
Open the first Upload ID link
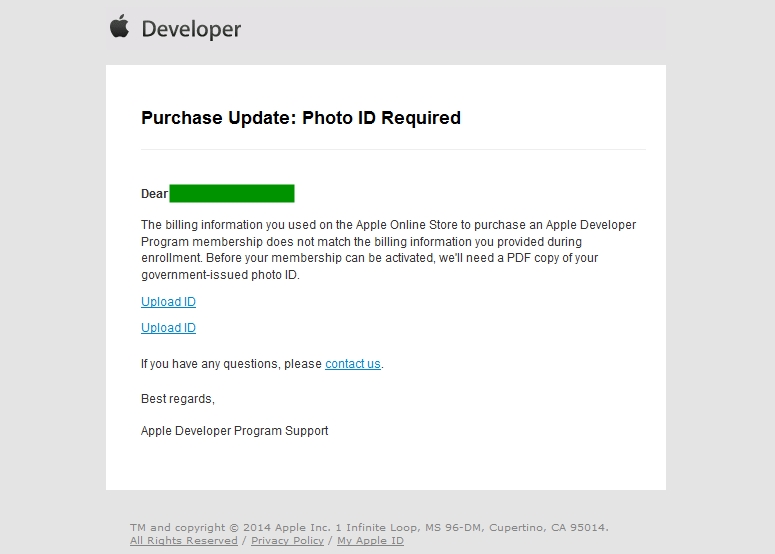(x=169, y=301)
